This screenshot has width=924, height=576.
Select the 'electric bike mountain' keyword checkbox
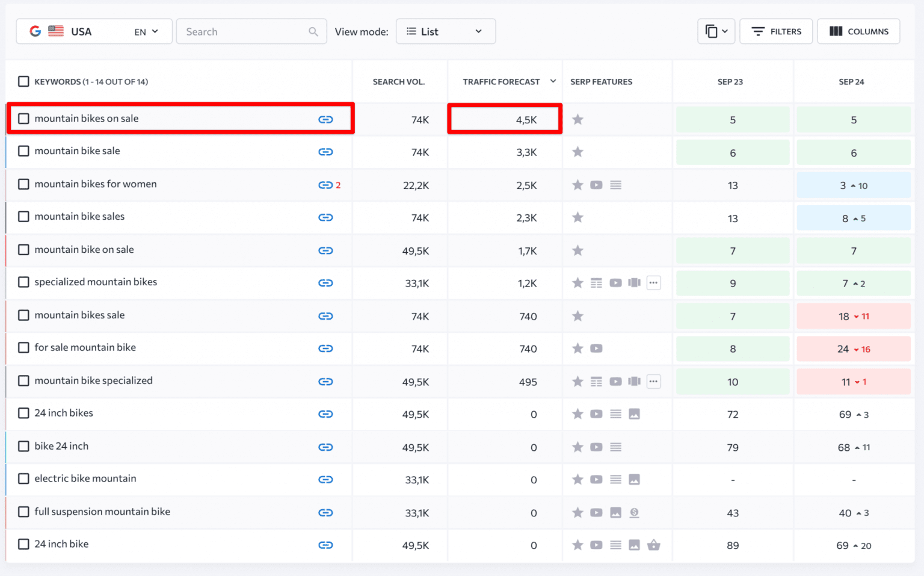coord(23,478)
